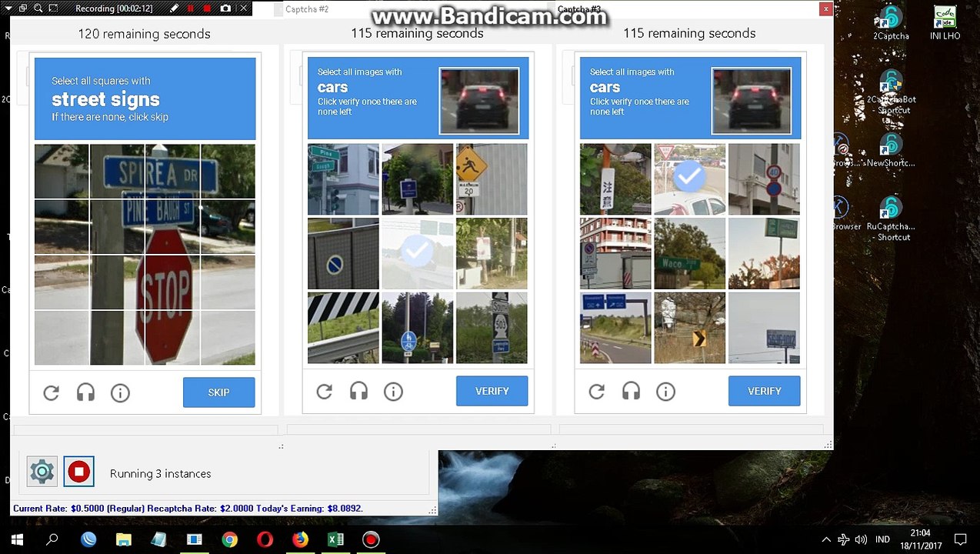
Task: Open 2Captcha desktop shortcut
Action: pos(891,23)
